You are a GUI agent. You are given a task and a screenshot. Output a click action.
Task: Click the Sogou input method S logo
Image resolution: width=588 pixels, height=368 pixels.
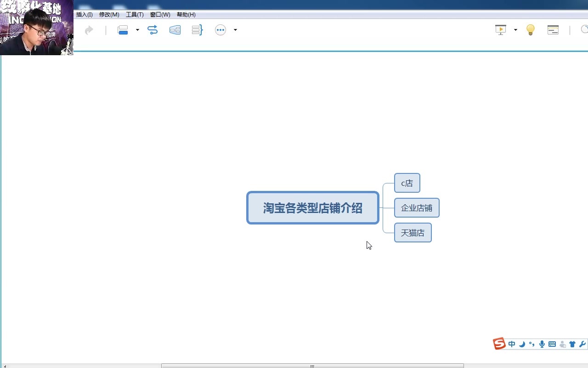pyautogui.click(x=499, y=344)
